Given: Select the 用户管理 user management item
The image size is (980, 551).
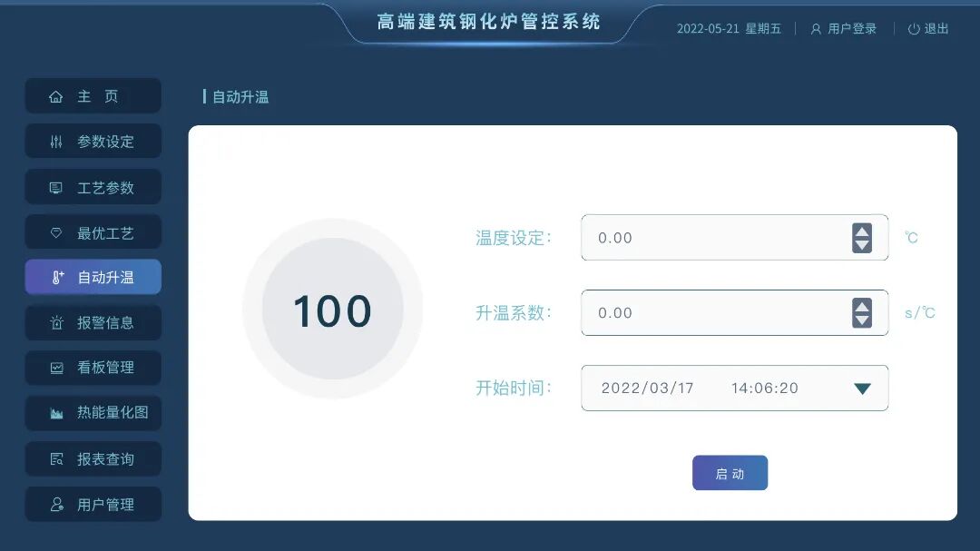Looking at the screenshot, I should tap(93, 504).
